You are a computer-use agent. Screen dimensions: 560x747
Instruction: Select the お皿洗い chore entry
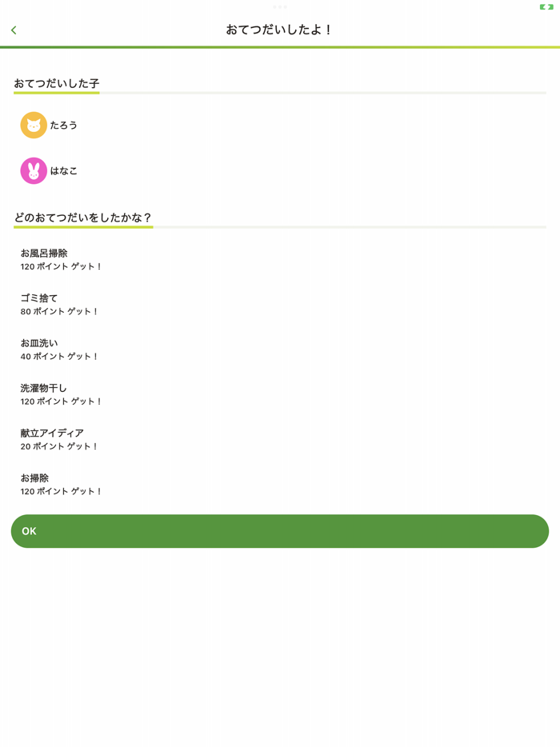point(40,342)
